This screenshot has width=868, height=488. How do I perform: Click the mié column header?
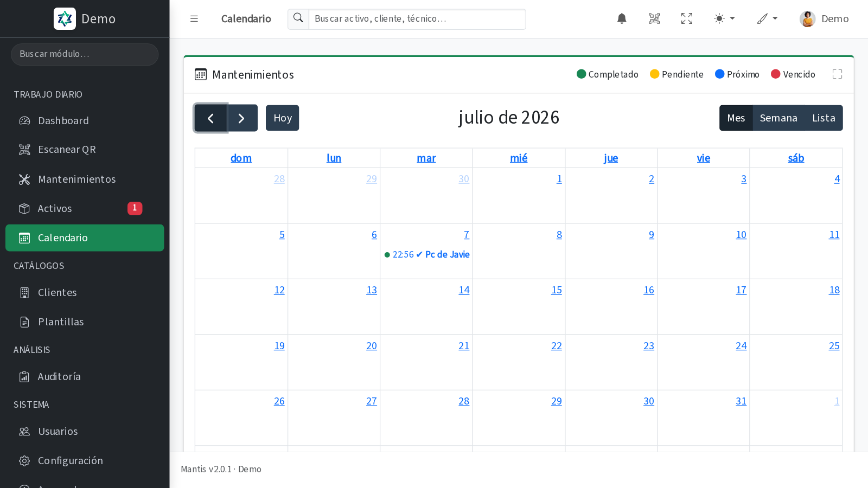tap(519, 158)
